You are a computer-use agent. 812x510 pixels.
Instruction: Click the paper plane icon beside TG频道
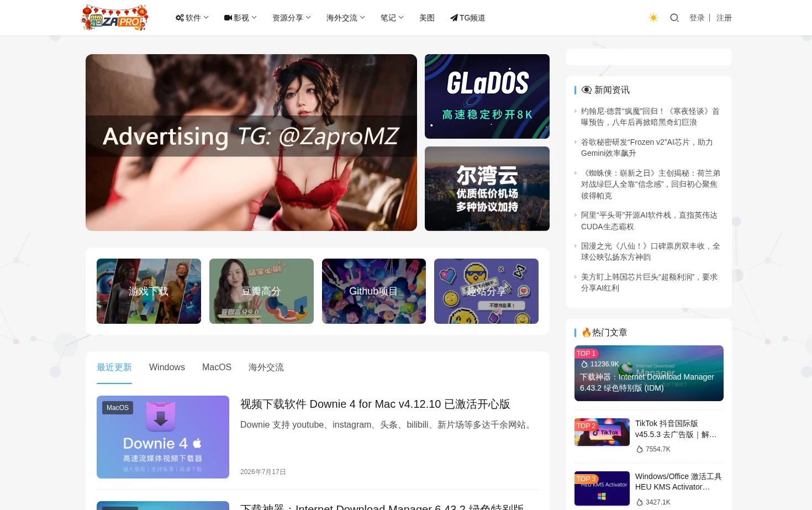click(x=454, y=18)
